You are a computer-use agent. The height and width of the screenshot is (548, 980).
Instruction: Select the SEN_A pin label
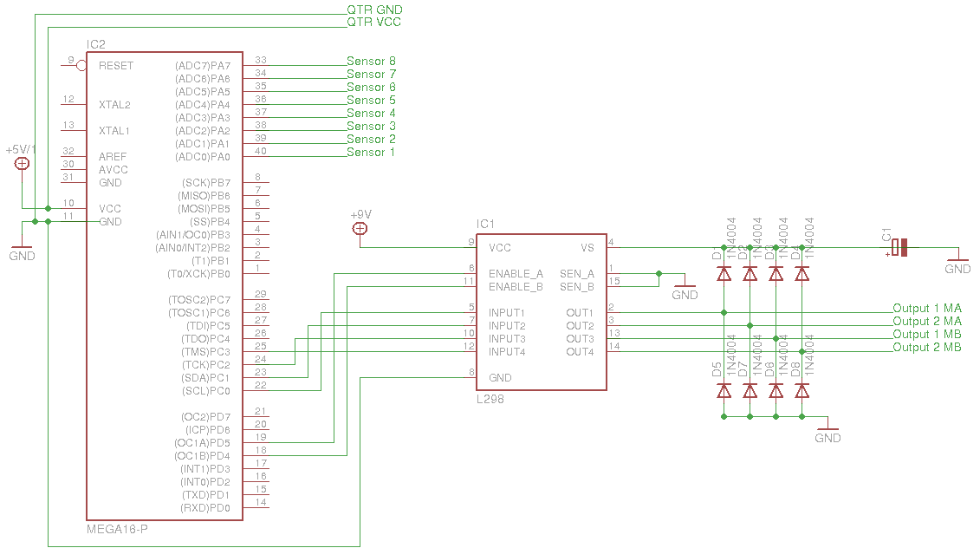tap(577, 274)
